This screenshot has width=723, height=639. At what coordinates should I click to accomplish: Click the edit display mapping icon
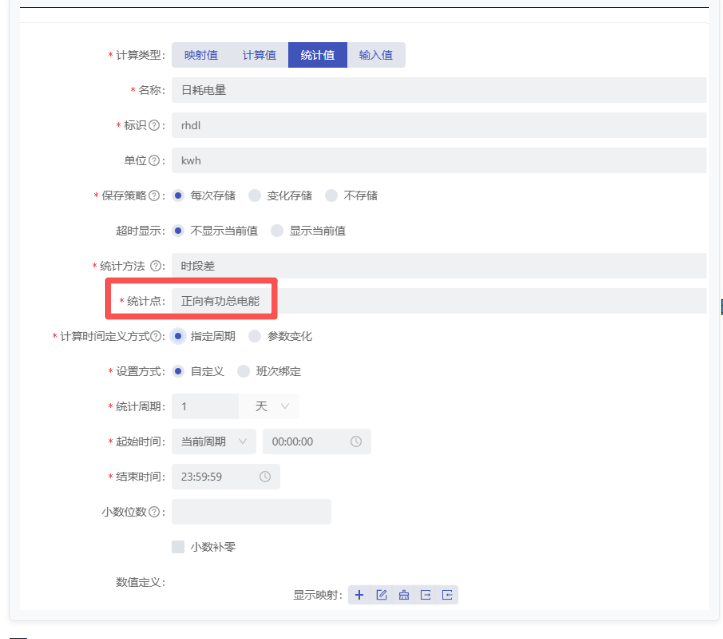coord(381,595)
